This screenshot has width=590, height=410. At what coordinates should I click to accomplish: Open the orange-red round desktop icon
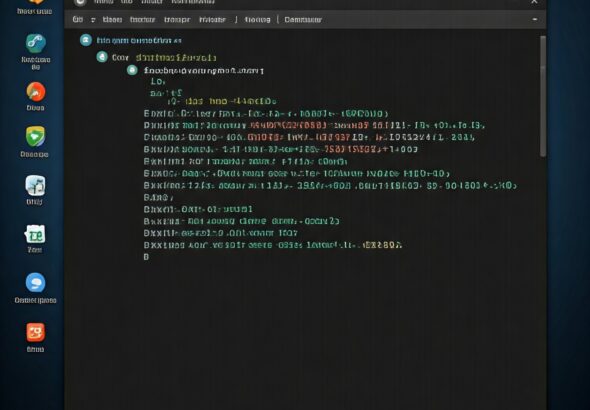[36, 92]
